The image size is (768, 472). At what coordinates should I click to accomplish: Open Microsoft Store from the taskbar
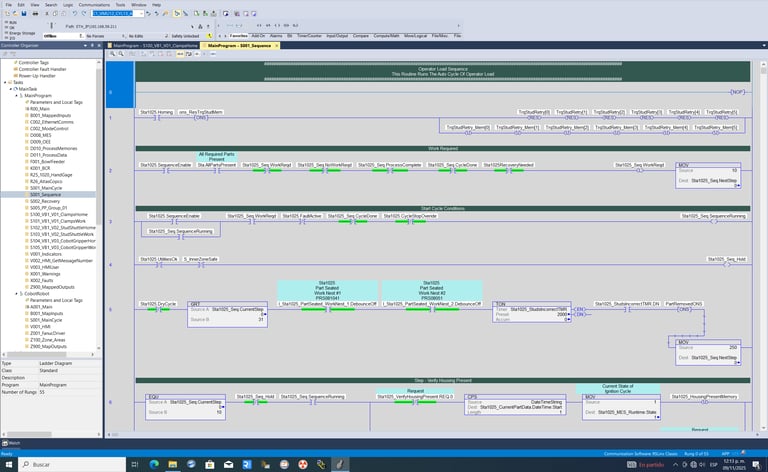[x=210, y=464]
